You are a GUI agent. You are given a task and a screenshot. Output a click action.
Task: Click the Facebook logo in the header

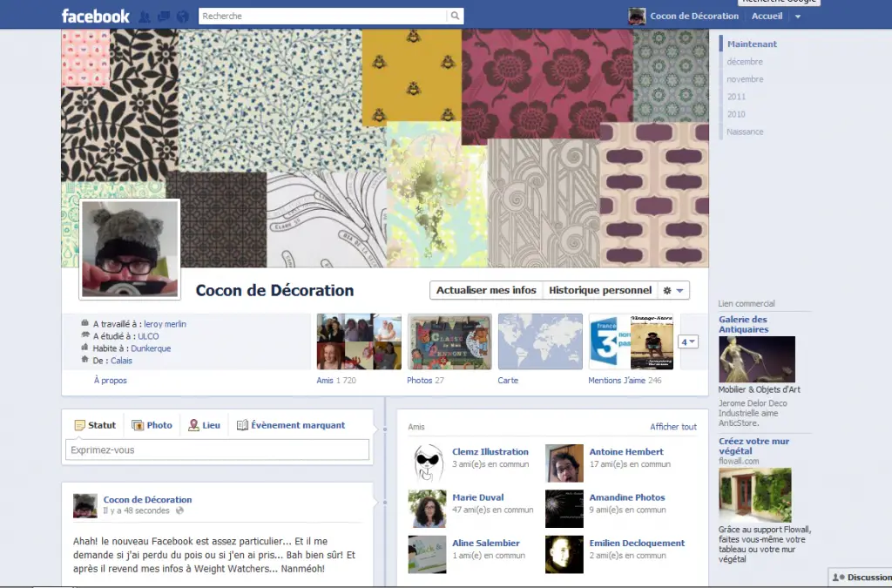(x=96, y=16)
